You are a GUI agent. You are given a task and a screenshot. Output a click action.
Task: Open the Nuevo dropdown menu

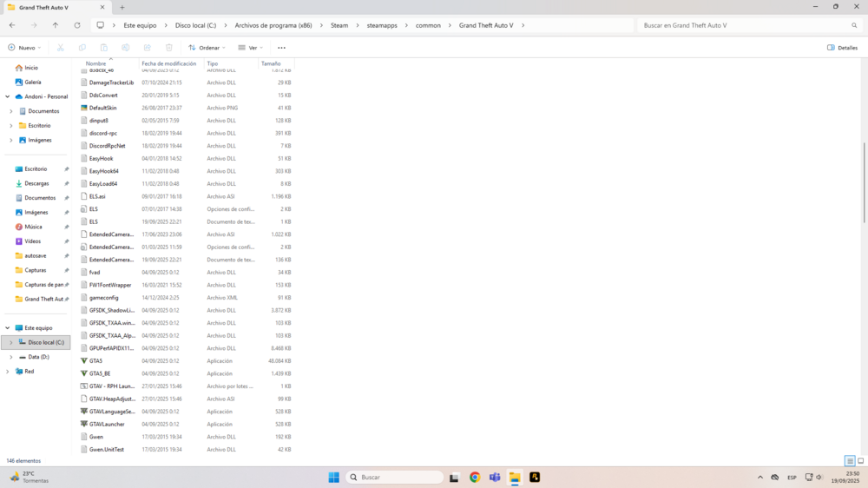[x=25, y=48]
